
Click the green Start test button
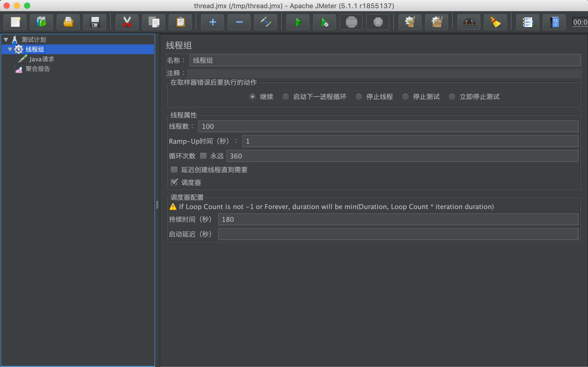click(298, 22)
